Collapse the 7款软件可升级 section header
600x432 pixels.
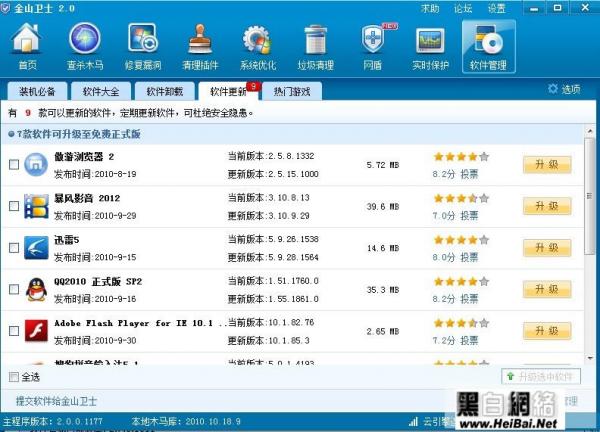(10, 133)
